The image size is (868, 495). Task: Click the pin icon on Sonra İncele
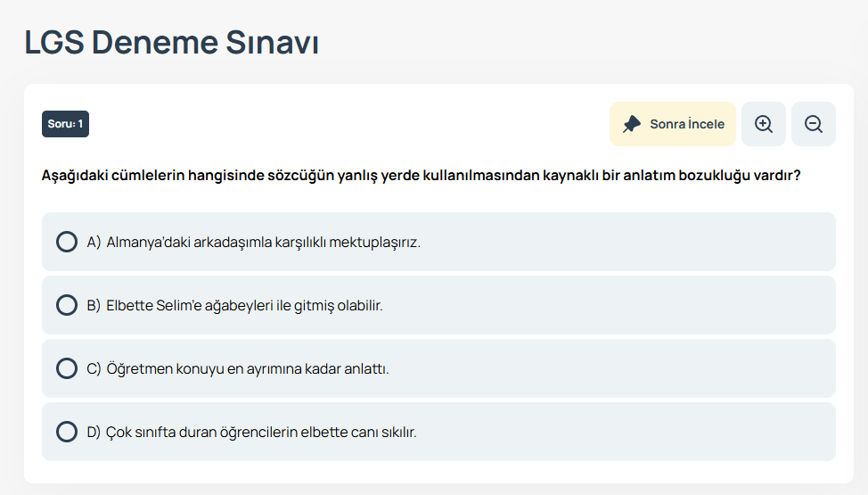tap(632, 124)
